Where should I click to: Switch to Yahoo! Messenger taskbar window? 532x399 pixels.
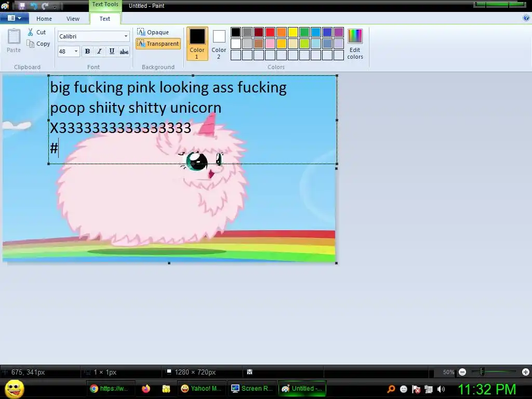pos(201,389)
